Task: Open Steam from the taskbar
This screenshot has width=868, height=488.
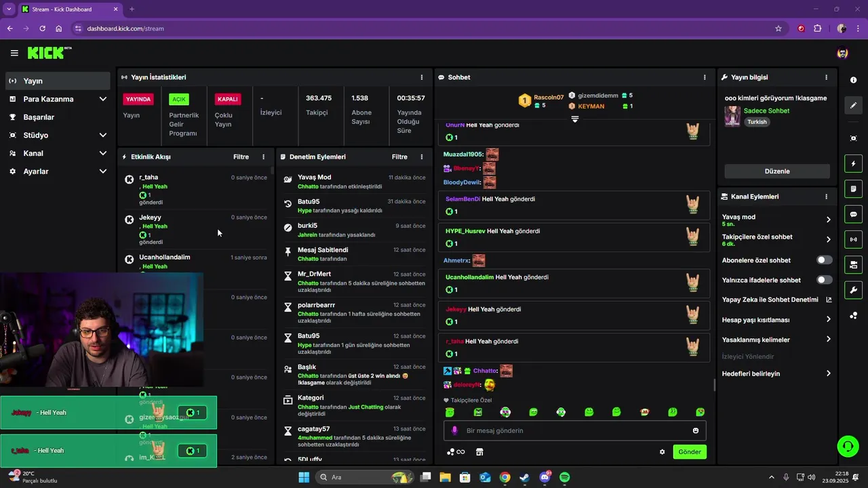Action: coord(524,477)
